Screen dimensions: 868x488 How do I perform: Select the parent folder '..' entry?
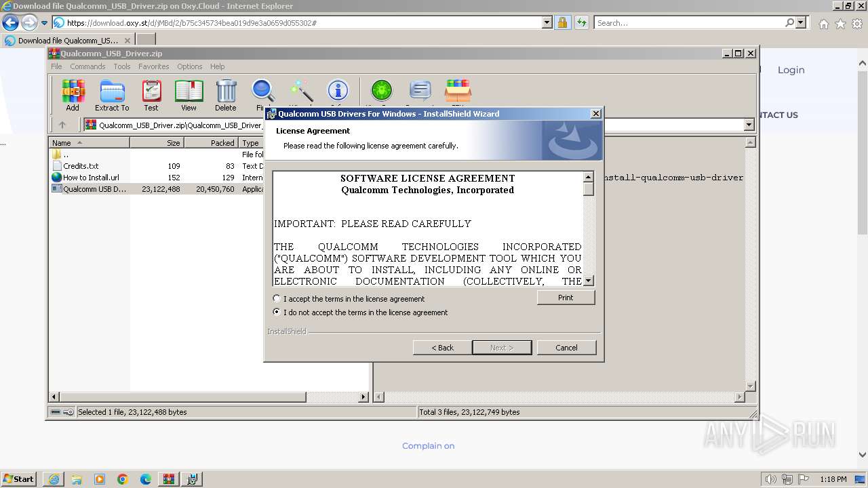(x=65, y=155)
